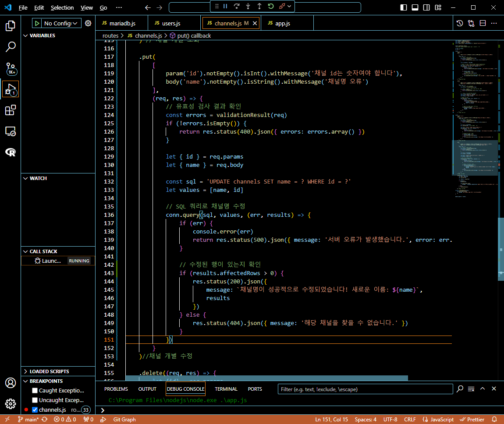Screen dimensions: 504x424
Task: Open the title bar menu overflow ellipsis
Action: tap(119, 7)
